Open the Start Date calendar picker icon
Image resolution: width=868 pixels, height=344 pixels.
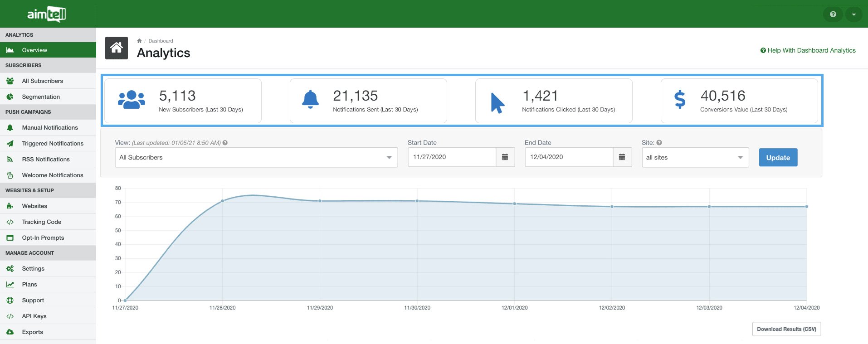coord(505,157)
